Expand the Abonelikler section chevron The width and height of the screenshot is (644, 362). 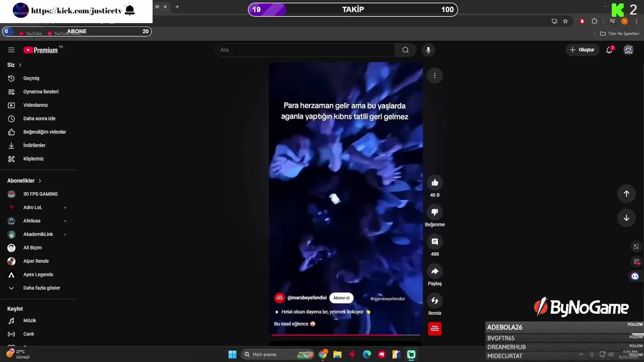(40, 180)
